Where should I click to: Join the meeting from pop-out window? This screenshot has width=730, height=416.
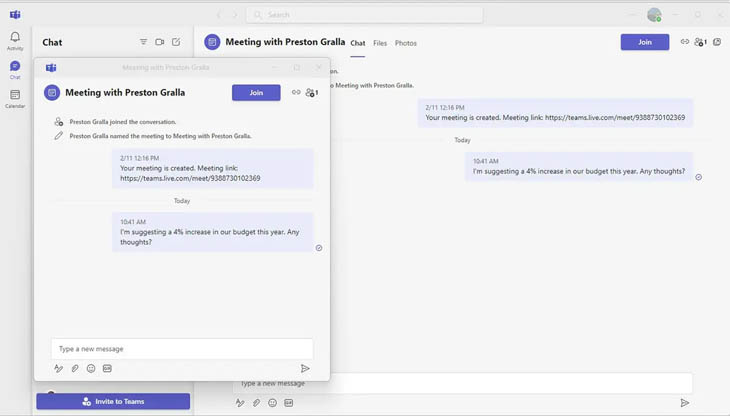(x=256, y=92)
